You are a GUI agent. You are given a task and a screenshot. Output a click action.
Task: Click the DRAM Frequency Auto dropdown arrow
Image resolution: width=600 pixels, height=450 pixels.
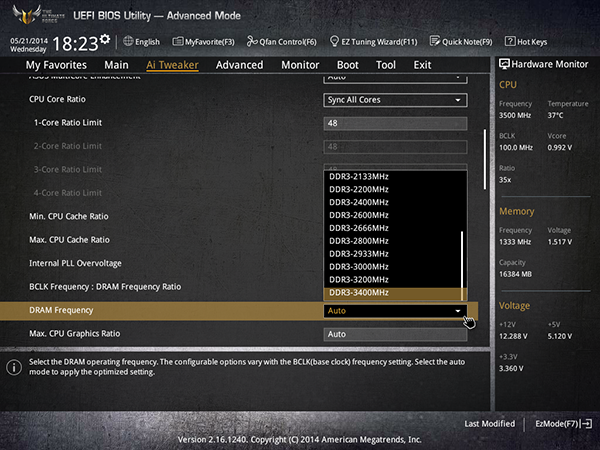tap(458, 311)
